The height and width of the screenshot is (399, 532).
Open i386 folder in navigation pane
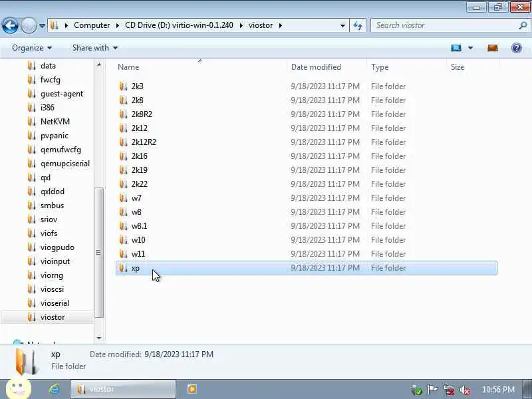pos(47,108)
